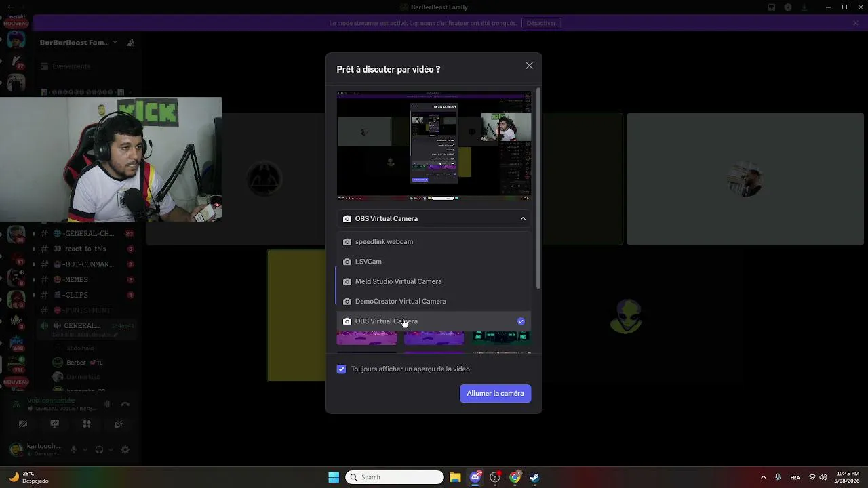Select speedlink webcam from camera list
This screenshot has height=488, width=868.
pos(434,242)
